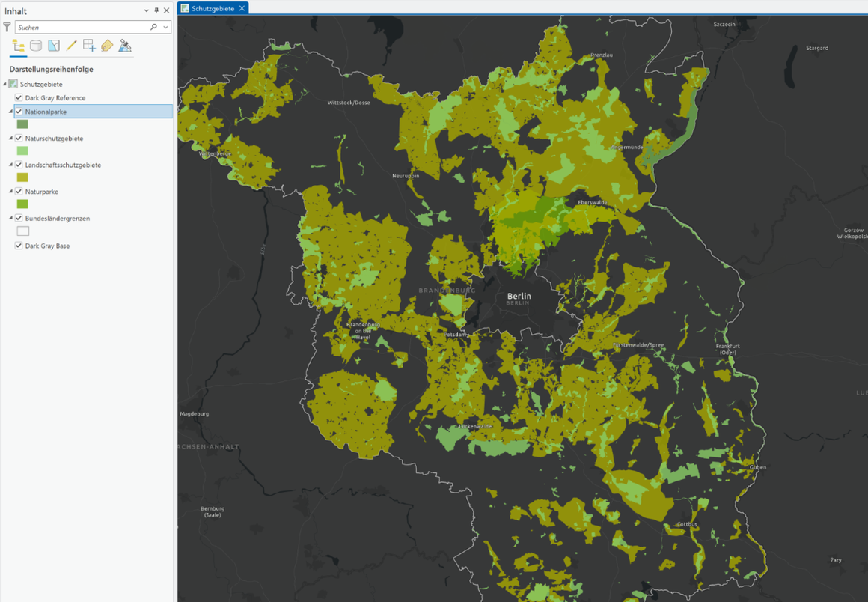
Task: Collapse Landschaftsschutzgebiete layer legend
Action: pos(10,165)
